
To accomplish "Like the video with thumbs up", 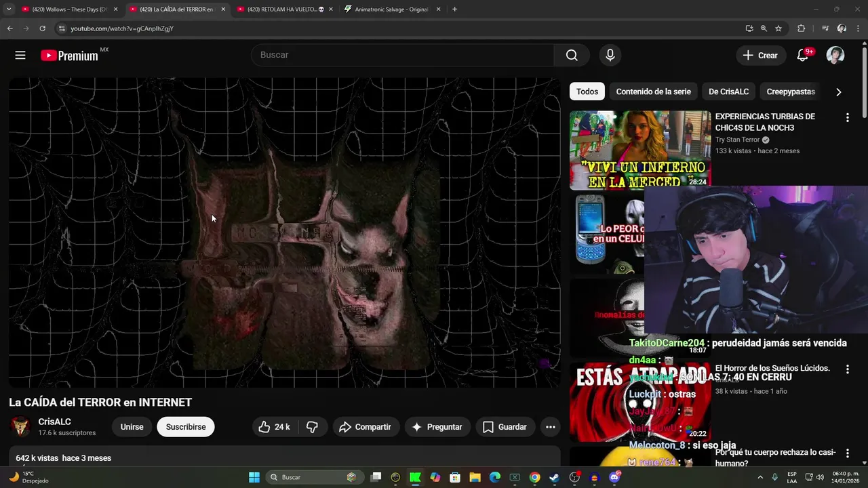I will coord(275,427).
